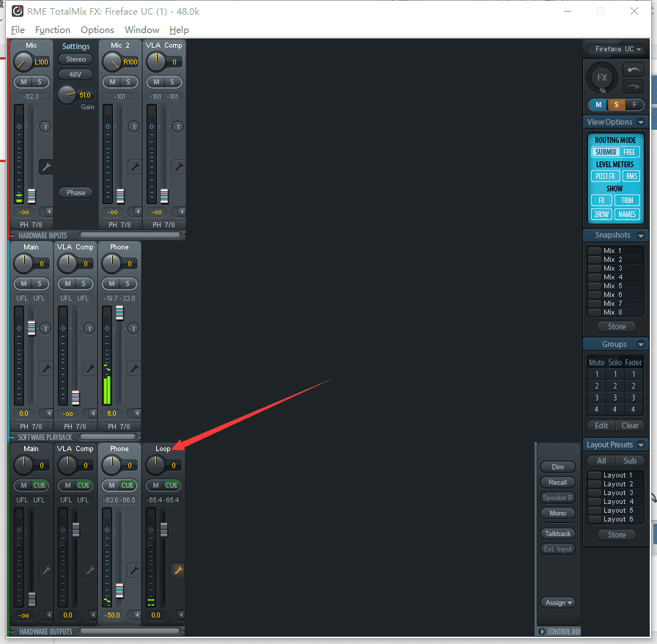
Task: Click the Recall button
Action: pyautogui.click(x=558, y=483)
